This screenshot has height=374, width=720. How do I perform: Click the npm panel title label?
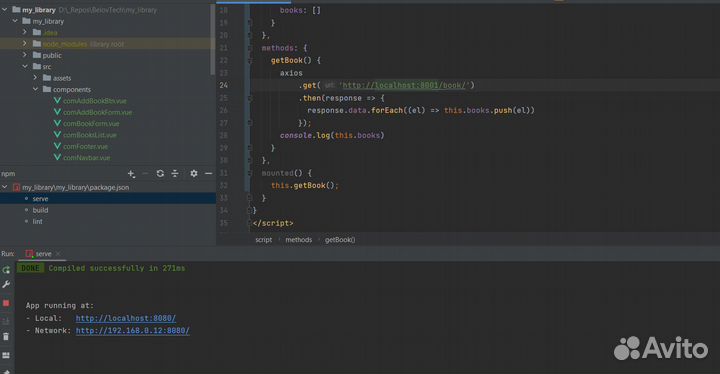tap(8, 174)
